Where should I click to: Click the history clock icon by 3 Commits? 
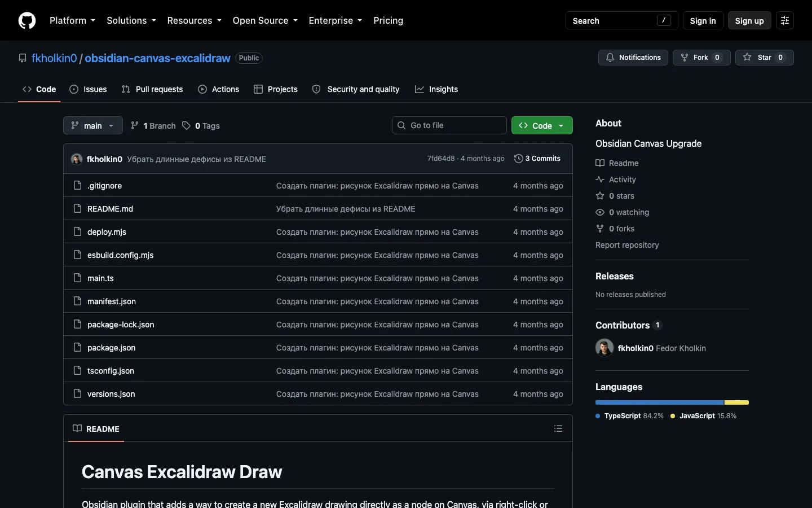(519, 159)
